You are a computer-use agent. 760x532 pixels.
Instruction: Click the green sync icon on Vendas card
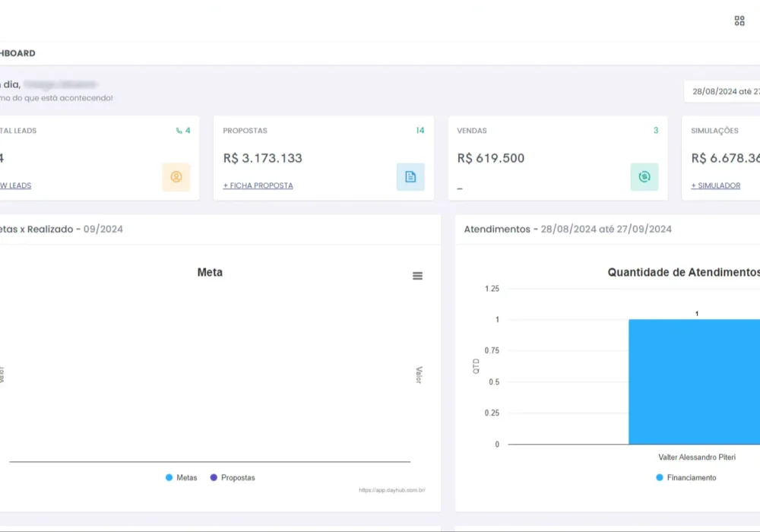point(644,176)
